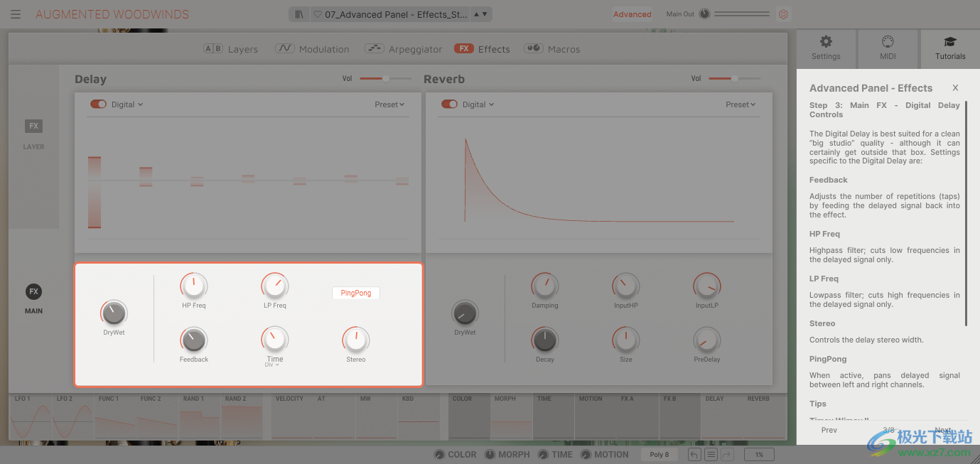This screenshot has width=980, height=464.
Task: Go to Prev tutorial step
Action: click(x=829, y=430)
